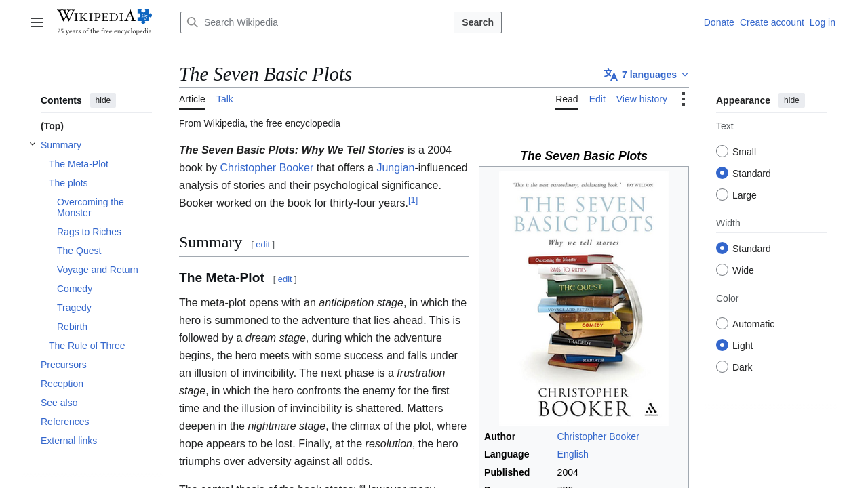Open the 7 languages dropdown

(x=646, y=75)
